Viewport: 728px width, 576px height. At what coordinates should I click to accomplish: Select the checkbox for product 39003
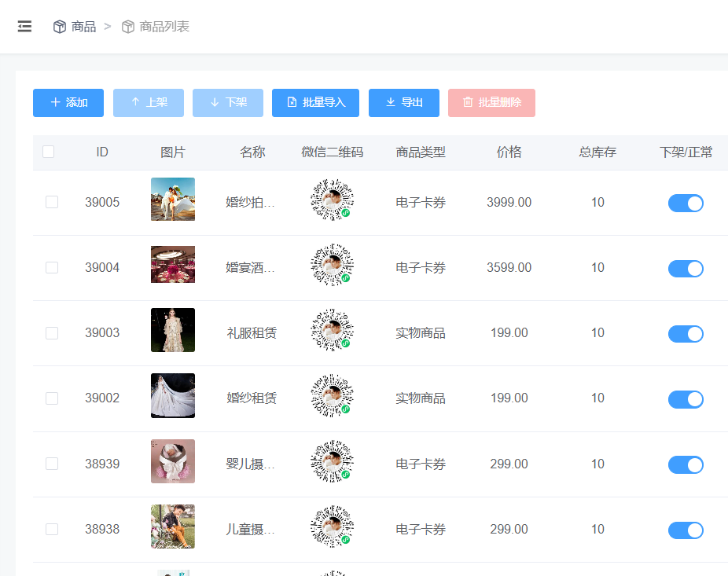(x=52, y=332)
